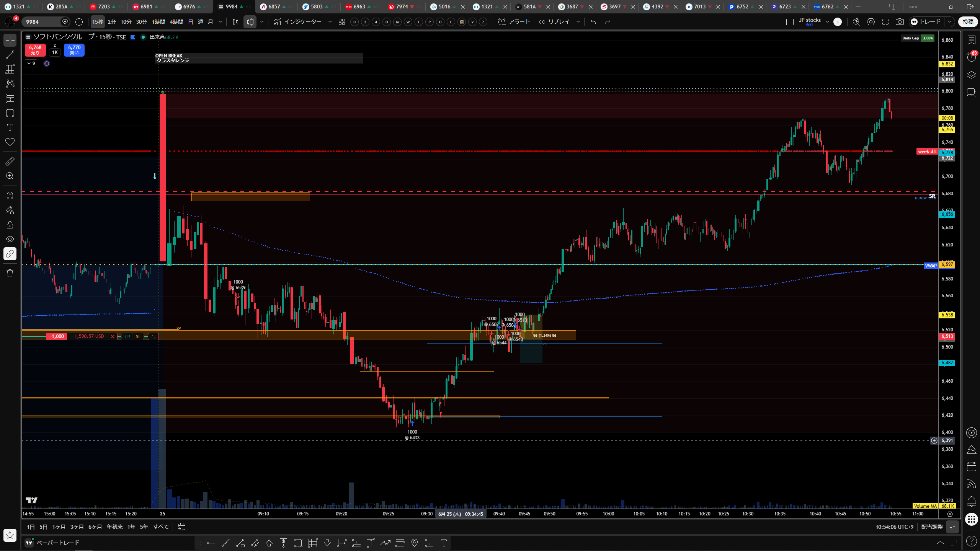
Task: Toggle magnet mode in left toolbar
Action: pos(10,196)
